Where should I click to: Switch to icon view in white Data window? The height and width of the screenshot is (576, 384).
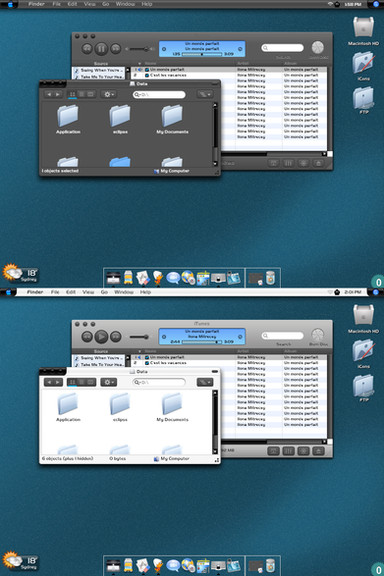point(72,382)
